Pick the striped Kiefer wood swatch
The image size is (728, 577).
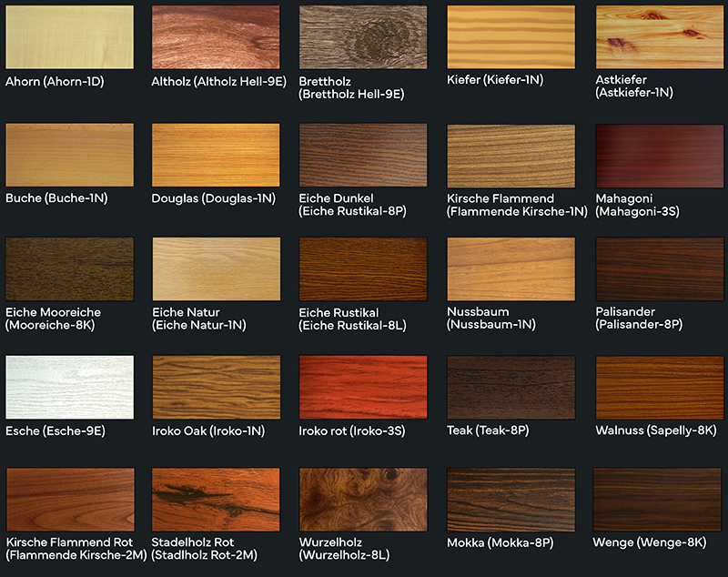click(x=511, y=37)
